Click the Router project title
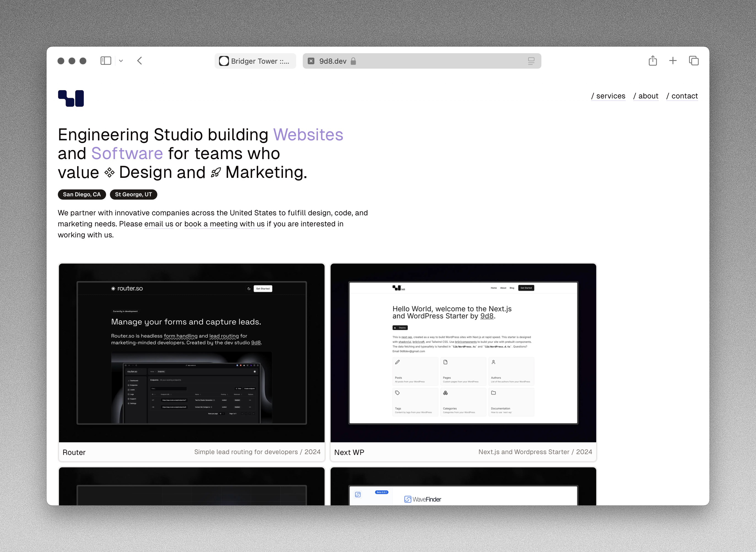This screenshot has width=756, height=552. tap(74, 452)
